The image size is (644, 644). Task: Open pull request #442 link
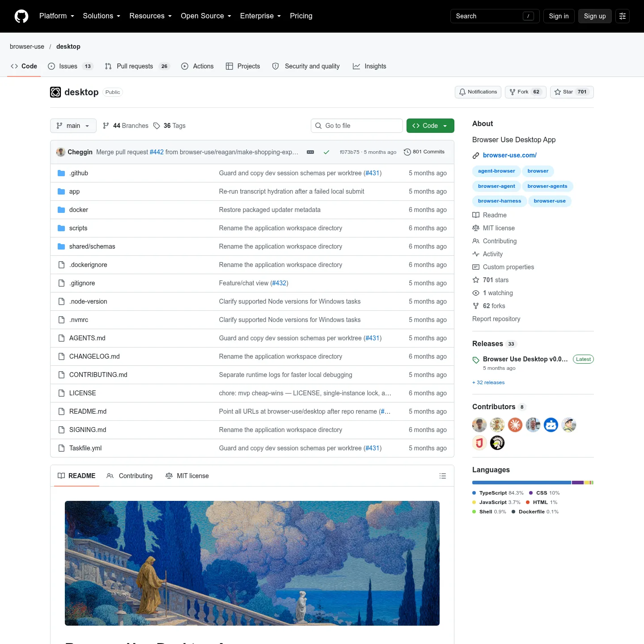157,152
